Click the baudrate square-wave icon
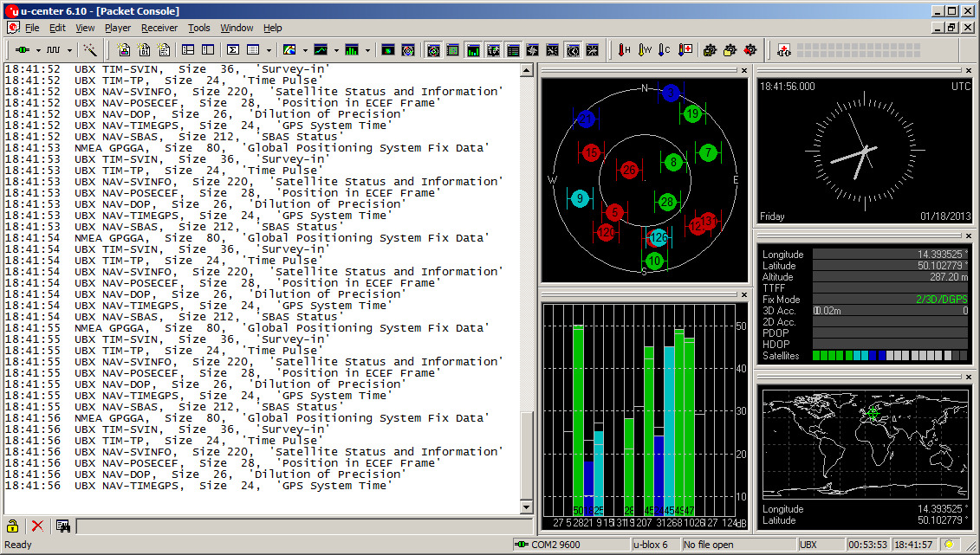Viewport: 980px width, 555px height. point(54,50)
